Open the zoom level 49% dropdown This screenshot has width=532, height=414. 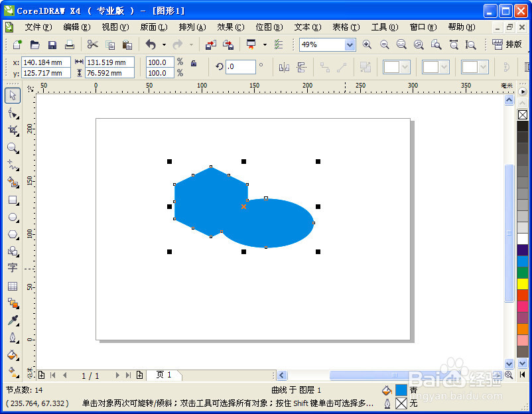coord(350,44)
